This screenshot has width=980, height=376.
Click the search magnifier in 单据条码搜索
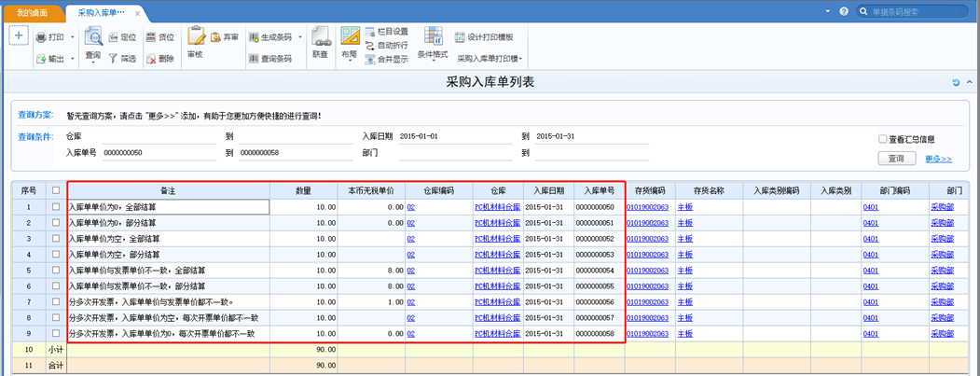point(864,12)
